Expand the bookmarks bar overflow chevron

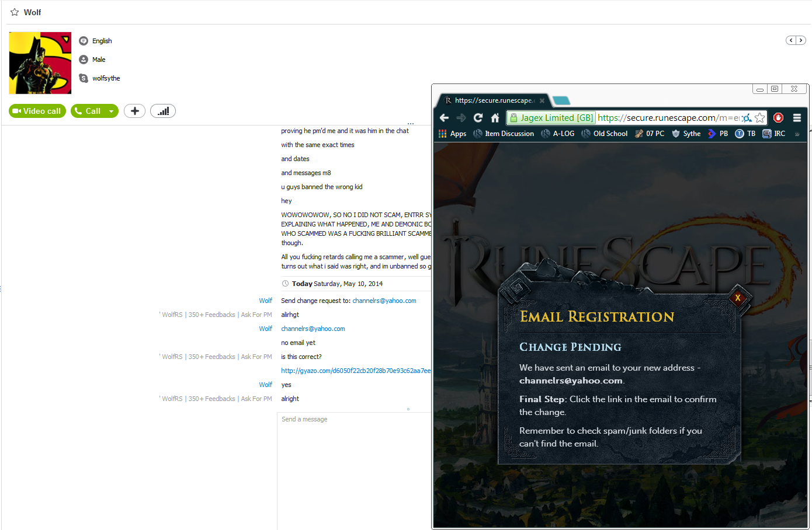(x=797, y=134)
